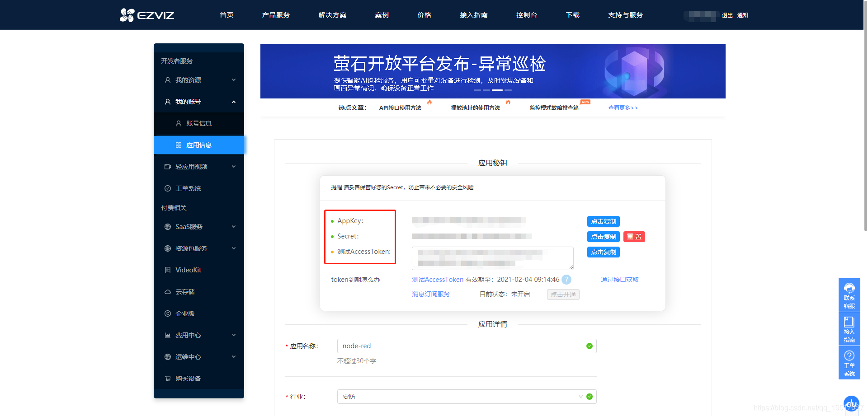Expand 费用中心 chevron
Screen dimensions: 868x416
click(234, 335)
